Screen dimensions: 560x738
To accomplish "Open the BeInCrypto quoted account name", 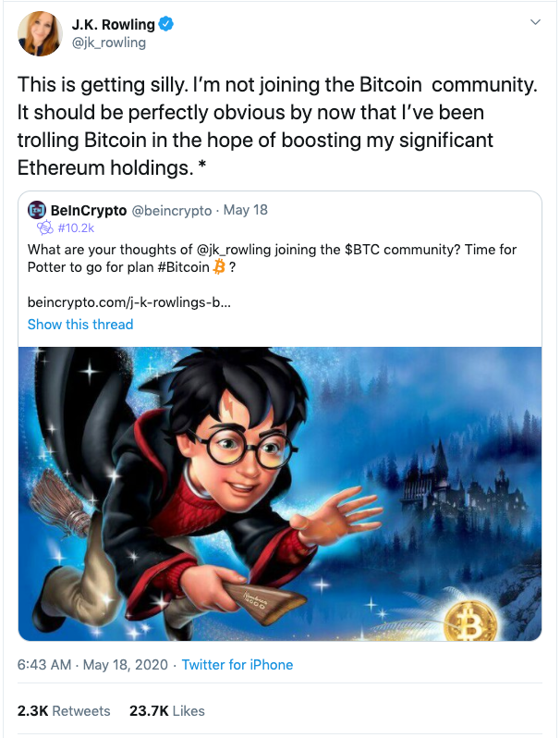I will pos(89,210).
